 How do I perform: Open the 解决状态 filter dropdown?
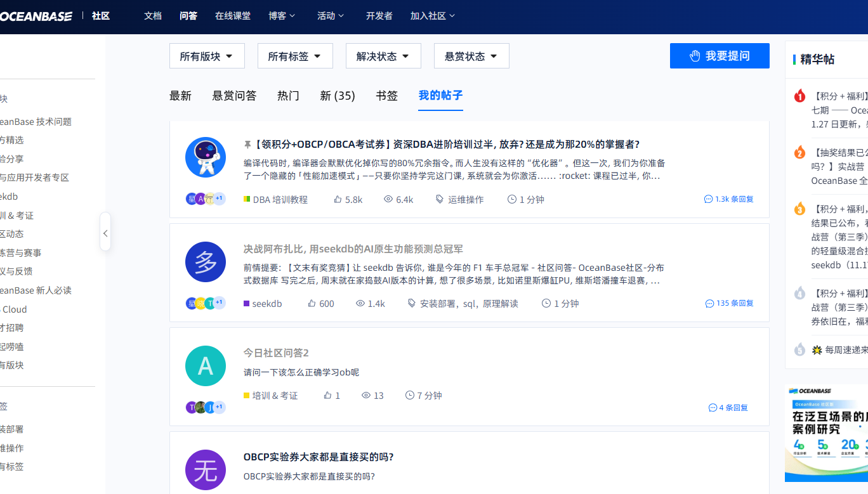click(x=383, y=56)
